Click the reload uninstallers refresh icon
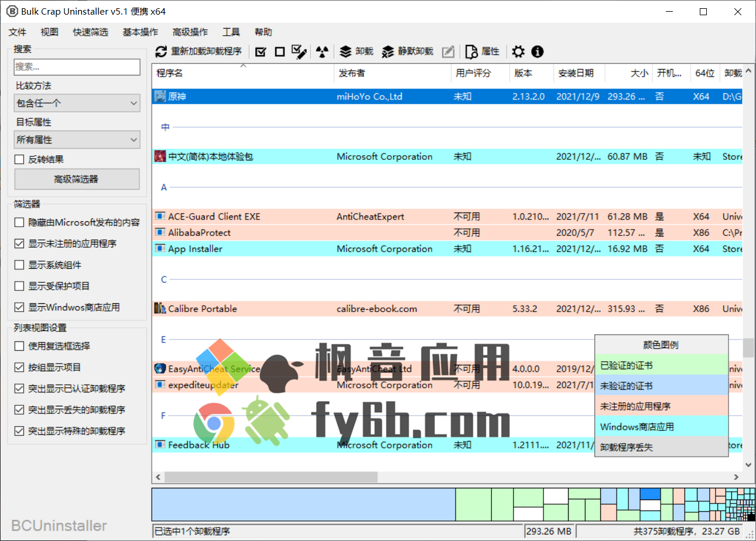756x541 pixels. click(161, 52)
